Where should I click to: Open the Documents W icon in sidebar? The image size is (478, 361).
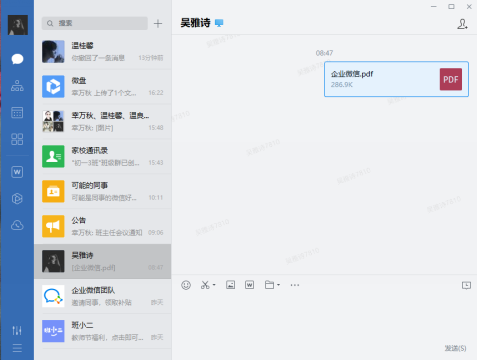pyautogui.click(x=17, y=172)
